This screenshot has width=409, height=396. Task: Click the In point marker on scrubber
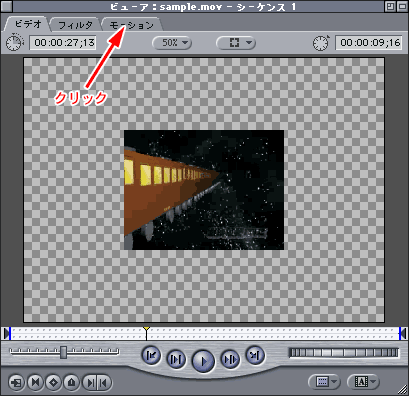point(7,333)
